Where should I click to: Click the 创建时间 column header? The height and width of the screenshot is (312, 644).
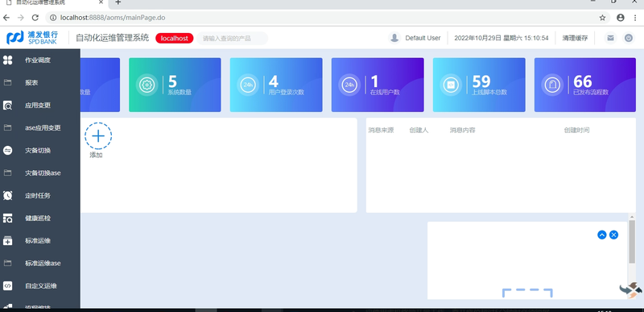[x=576, y=131]
